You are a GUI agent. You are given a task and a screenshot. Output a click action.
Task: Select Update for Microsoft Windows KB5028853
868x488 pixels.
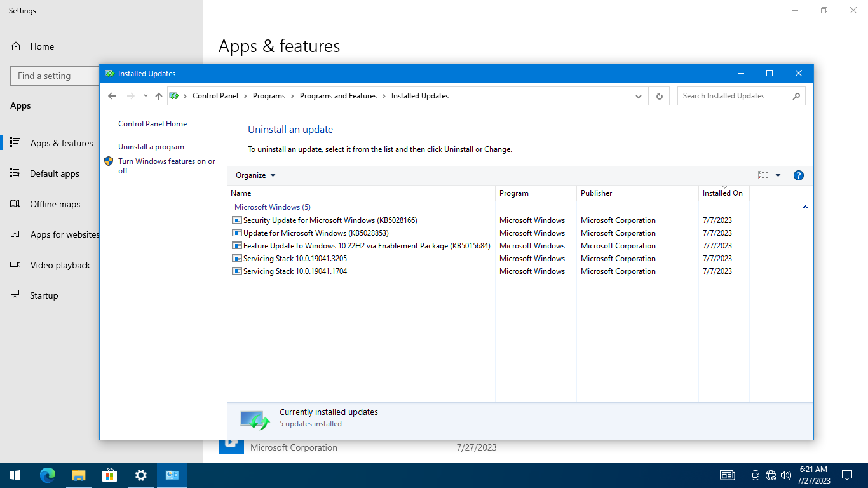(487, 233)
